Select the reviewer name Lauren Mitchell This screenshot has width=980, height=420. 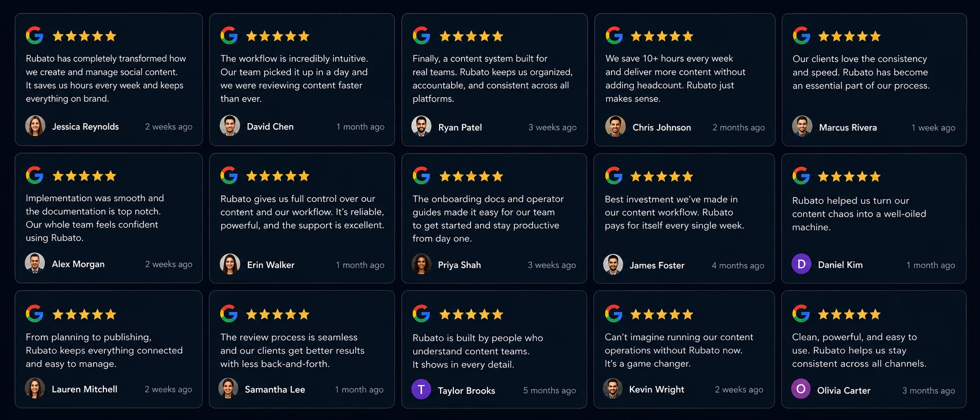(84, 389)
